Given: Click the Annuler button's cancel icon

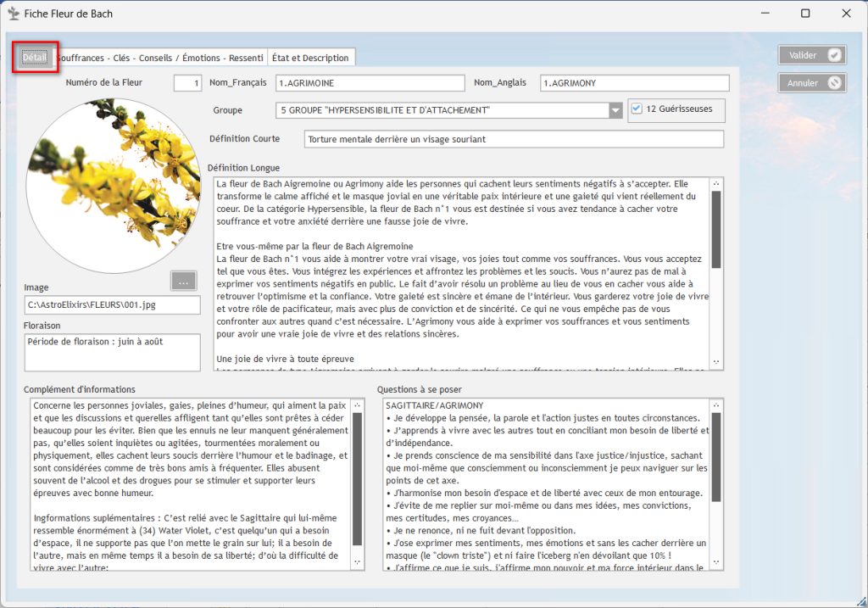Looking at the screenshot, I should click(x=835, y=83).
